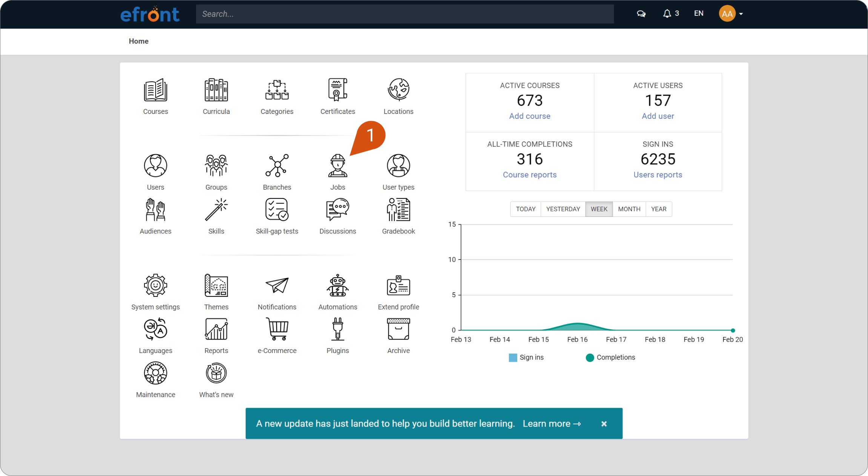The width and height of the screenshot is (868, 476).
Task: Open the Courses book icon
Action: [155, 90]
